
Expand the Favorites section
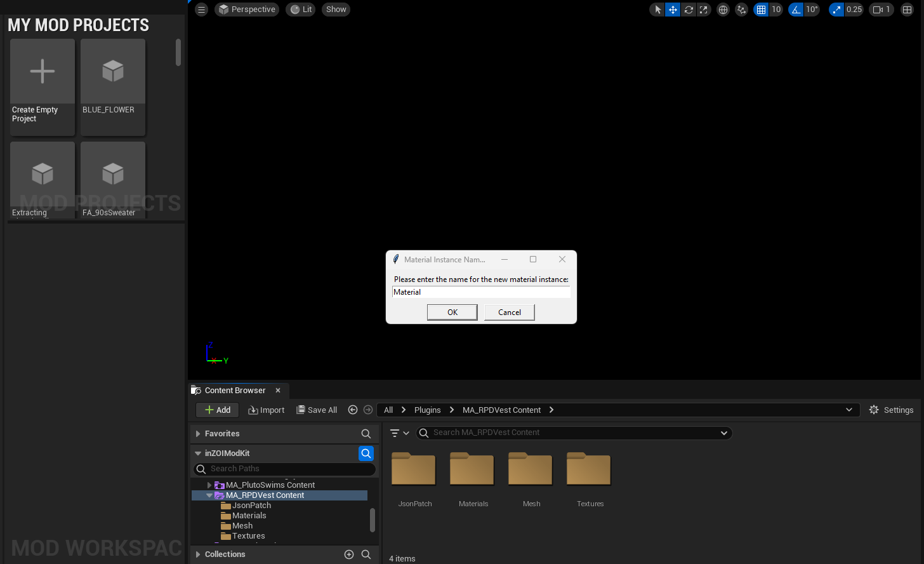[x=198, y=434]
